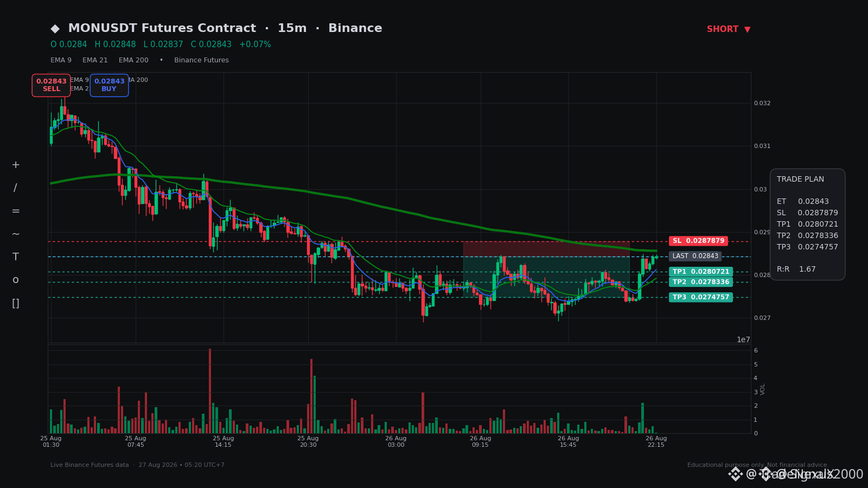Select the LAST 0.02843 price tag
The height and width of the screenshot is (488, 868).
(x=695, y=256)
